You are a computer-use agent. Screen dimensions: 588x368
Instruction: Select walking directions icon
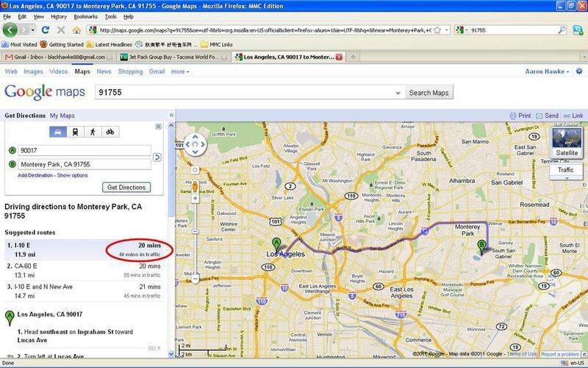pyautogui.click(x=93, y=132)
